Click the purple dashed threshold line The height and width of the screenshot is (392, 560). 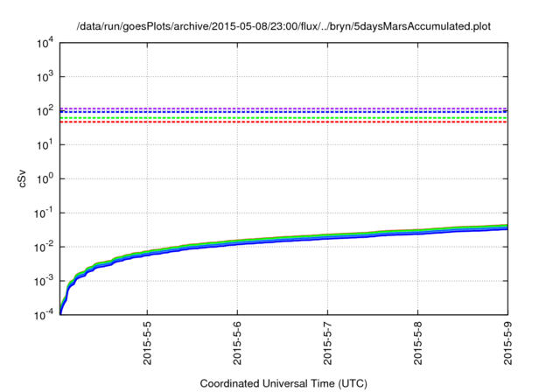(x=283, y=108)
